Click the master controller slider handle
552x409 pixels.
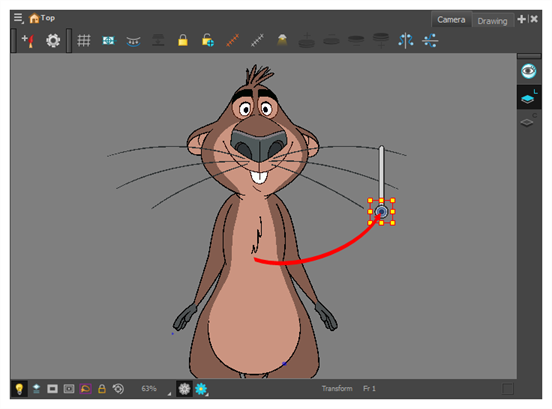pyautogui.click(x=381, y=212)
